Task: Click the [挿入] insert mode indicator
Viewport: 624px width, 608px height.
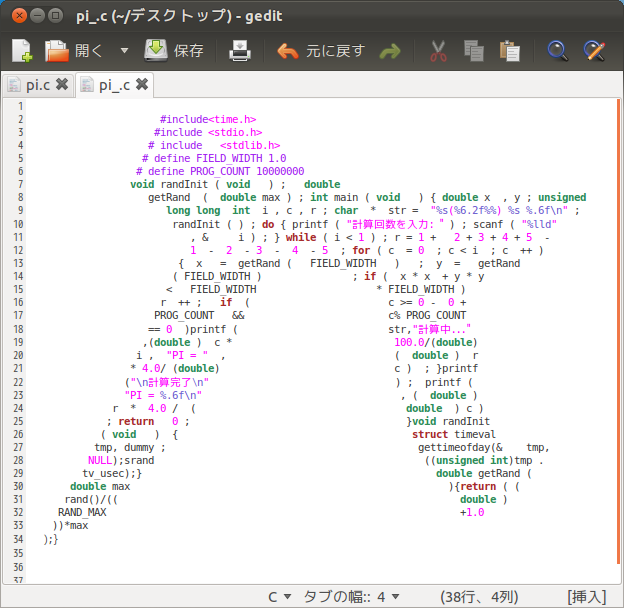Action: pos(587,597)
